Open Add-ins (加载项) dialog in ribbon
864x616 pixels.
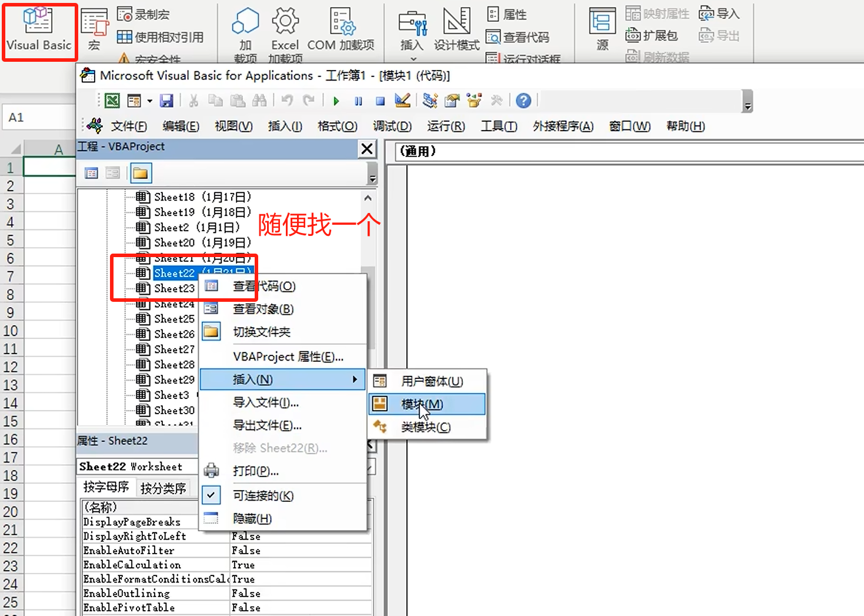pos(245,34)
